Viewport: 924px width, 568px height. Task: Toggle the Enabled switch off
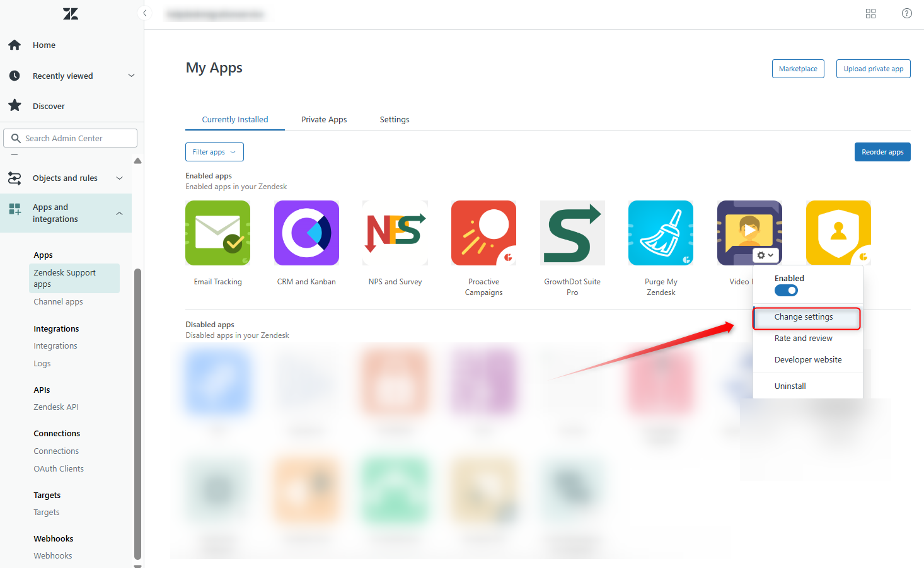(x=786, y=290)
